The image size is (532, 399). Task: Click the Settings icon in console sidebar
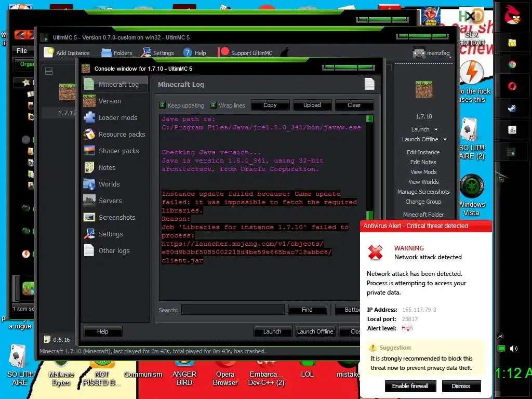click(89, 234)
